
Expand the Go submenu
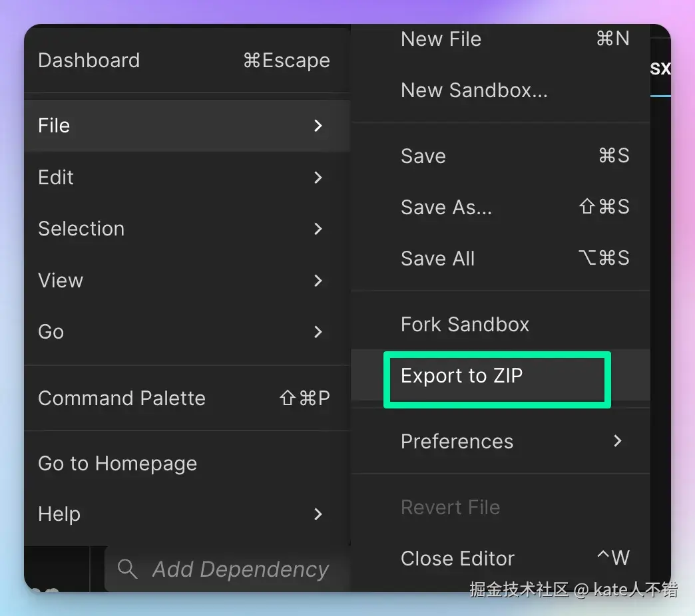click(x=184, y=332)
